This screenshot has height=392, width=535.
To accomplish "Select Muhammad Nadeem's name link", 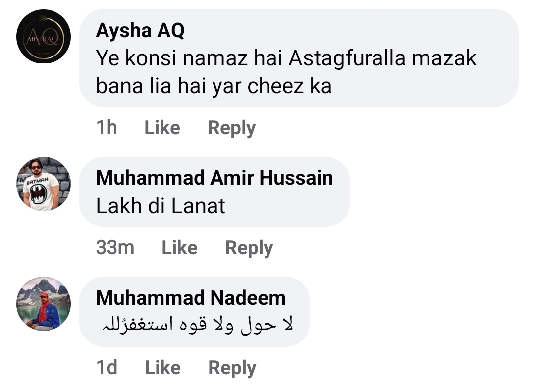I will tap(191, 297).
